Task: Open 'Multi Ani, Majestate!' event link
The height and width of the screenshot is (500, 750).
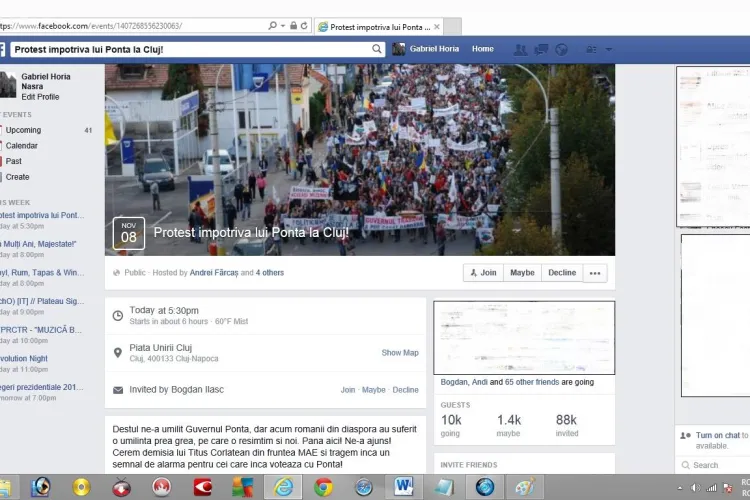Action: point(38,244)
